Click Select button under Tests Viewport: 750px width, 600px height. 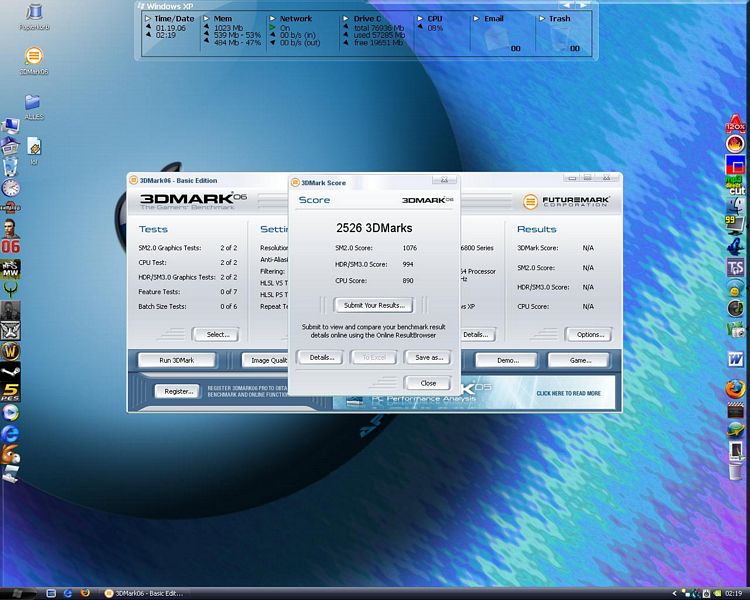pyautogui.click(x=217, y=334)
